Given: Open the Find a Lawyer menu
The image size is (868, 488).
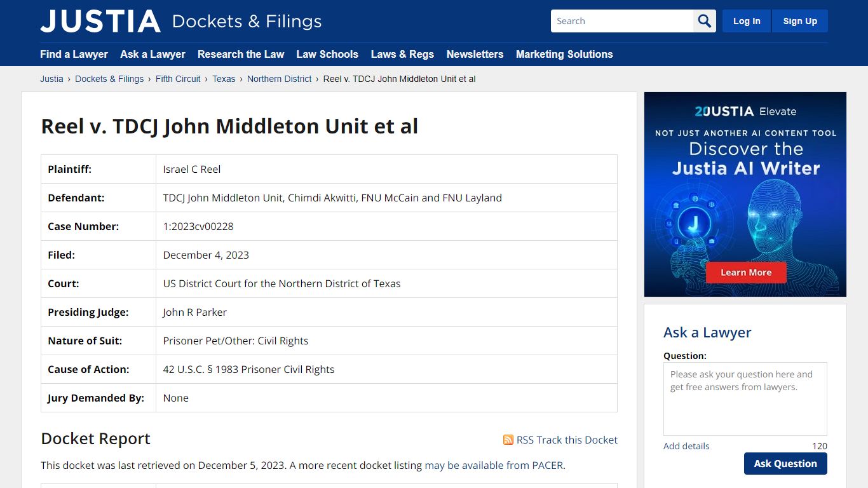Looking at the screenshot, I should tap(74, 54).
